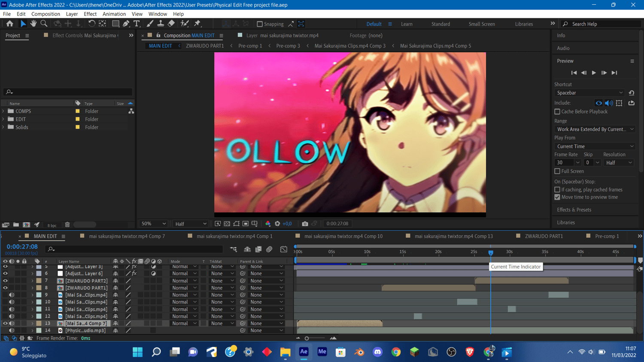Image resolution: width=644 pixels, height=362 pixels.
Task: Open the Effect menu
Action: pos(90,14)
